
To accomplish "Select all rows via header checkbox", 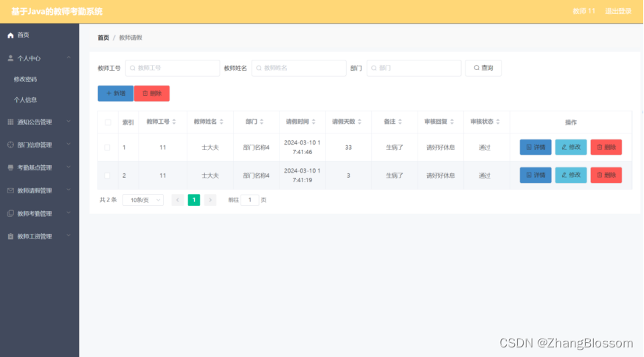I will point(108,122).
